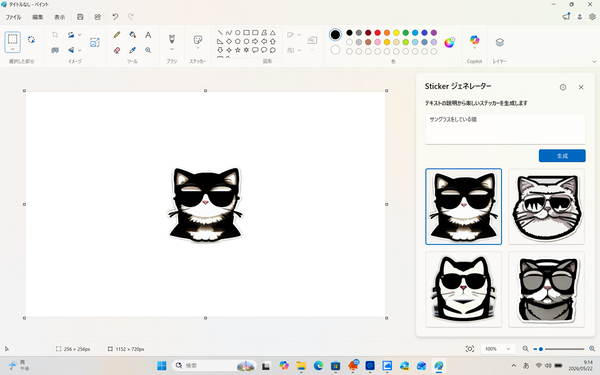Pick the purple color swatch
The height and width of the screenshot is (375, 600).
[434, 33]
